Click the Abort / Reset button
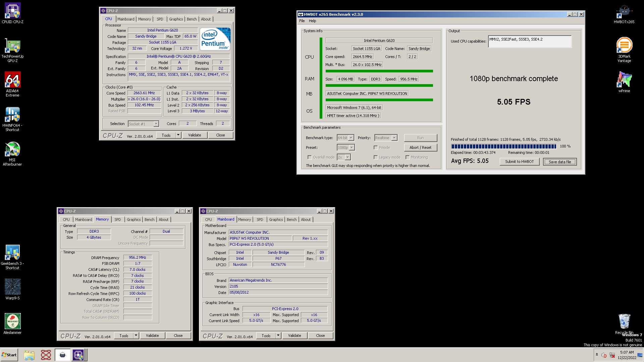 click(x=420, y=147)
